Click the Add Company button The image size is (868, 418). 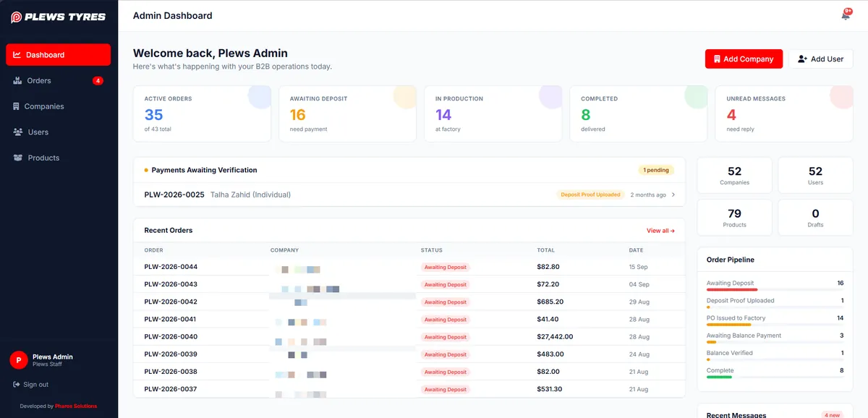coord(744,59)
